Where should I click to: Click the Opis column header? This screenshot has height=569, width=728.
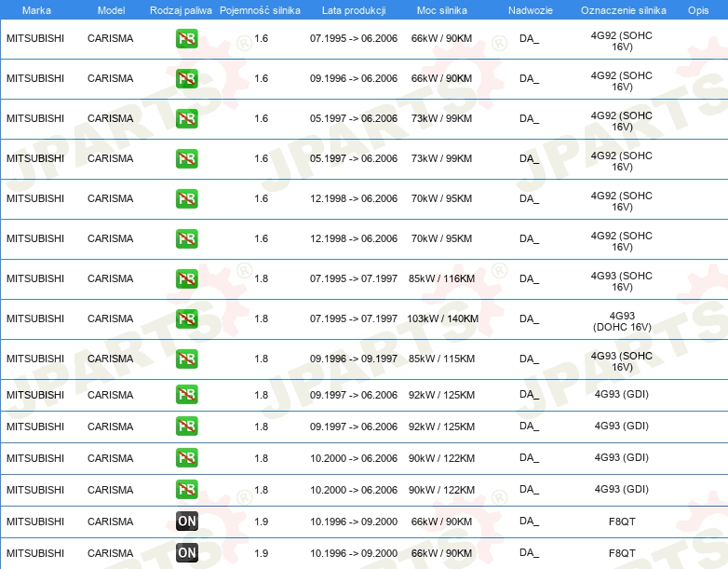697,10
